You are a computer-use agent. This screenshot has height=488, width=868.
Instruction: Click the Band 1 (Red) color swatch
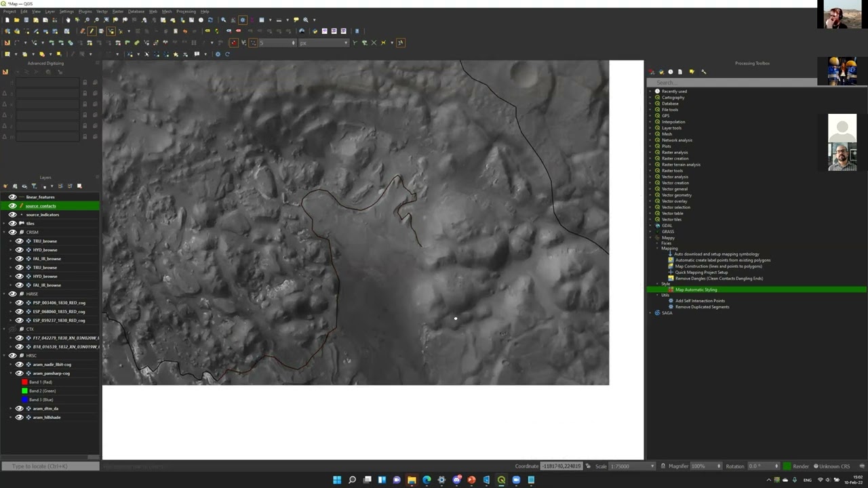pos(24,382)
